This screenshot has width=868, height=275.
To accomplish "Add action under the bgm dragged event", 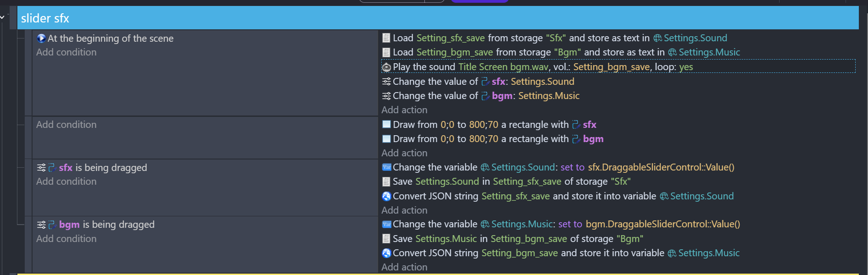I will tap(404, 267).
